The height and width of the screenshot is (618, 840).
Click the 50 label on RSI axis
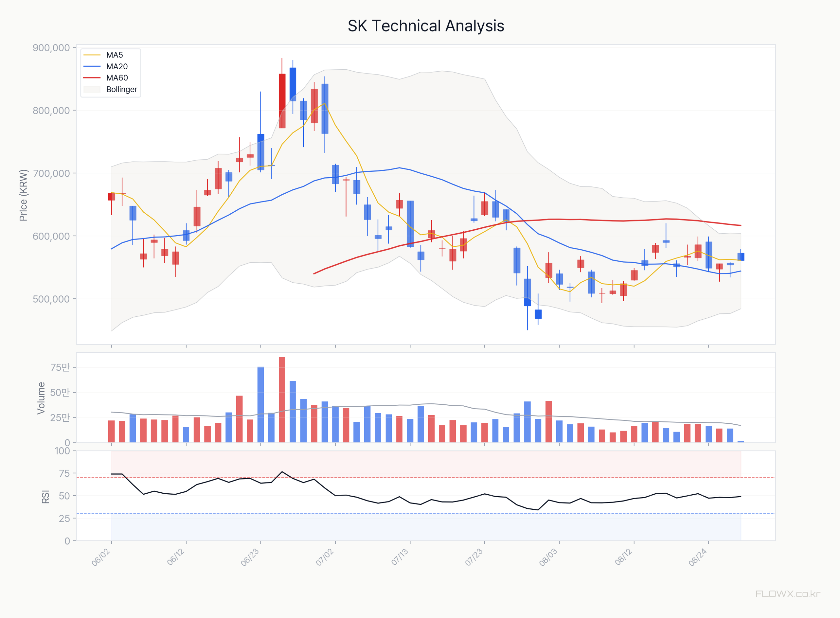[x=65, y=496]
